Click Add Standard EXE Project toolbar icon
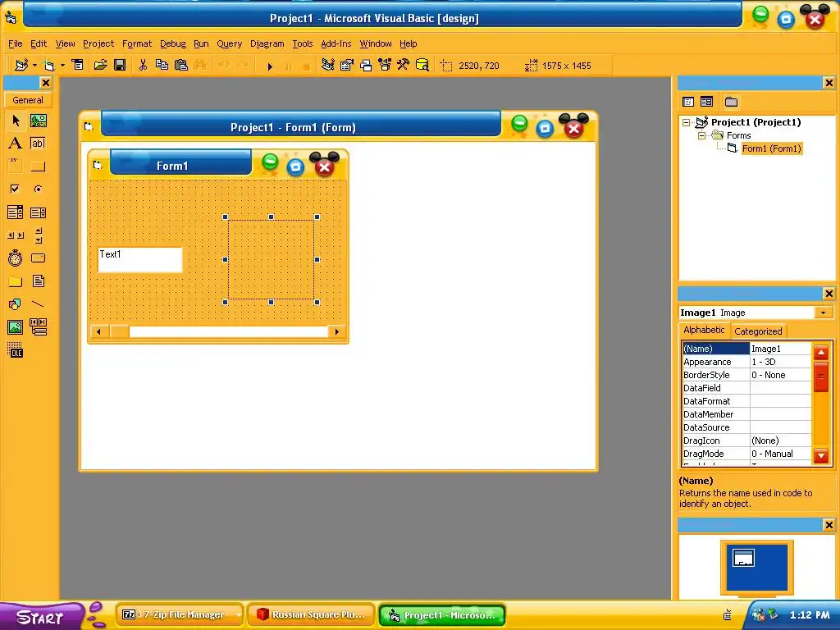 click(x=21, y=66)
